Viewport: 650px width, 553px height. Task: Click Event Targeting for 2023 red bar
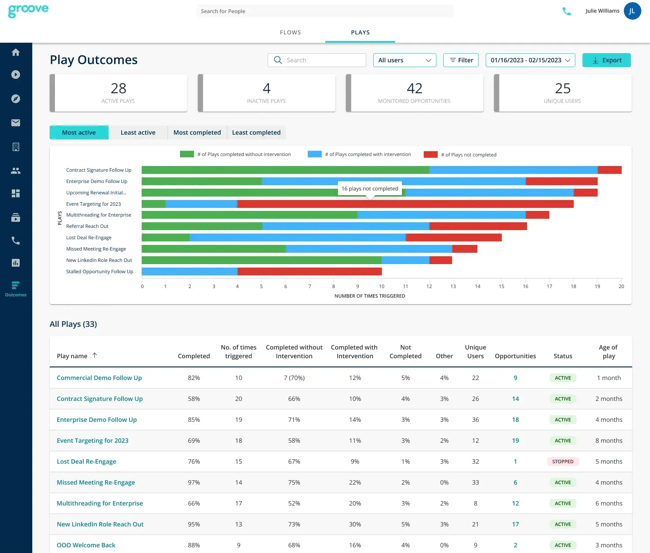pyautogui.click(x=405, y=204)
